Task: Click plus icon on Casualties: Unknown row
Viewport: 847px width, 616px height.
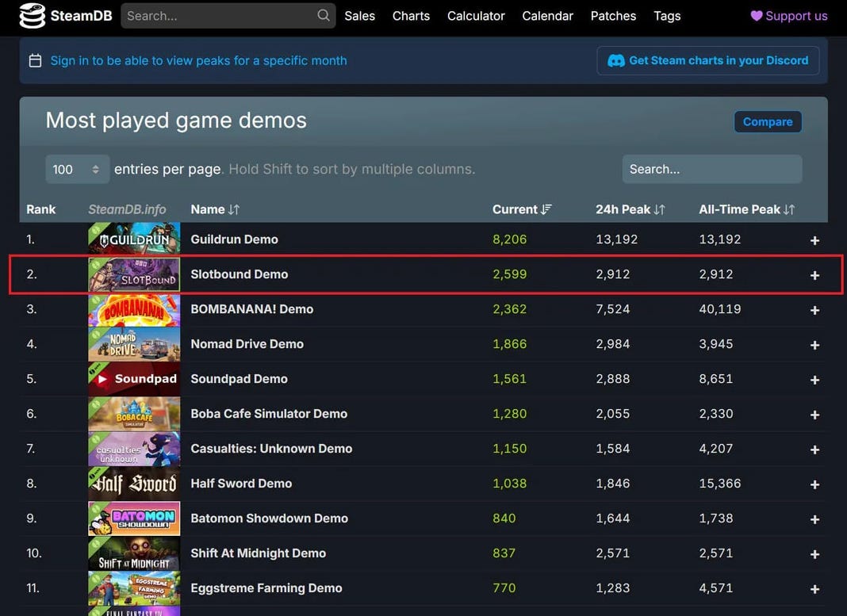Action: pyautogui.click(x=814, y=450)
